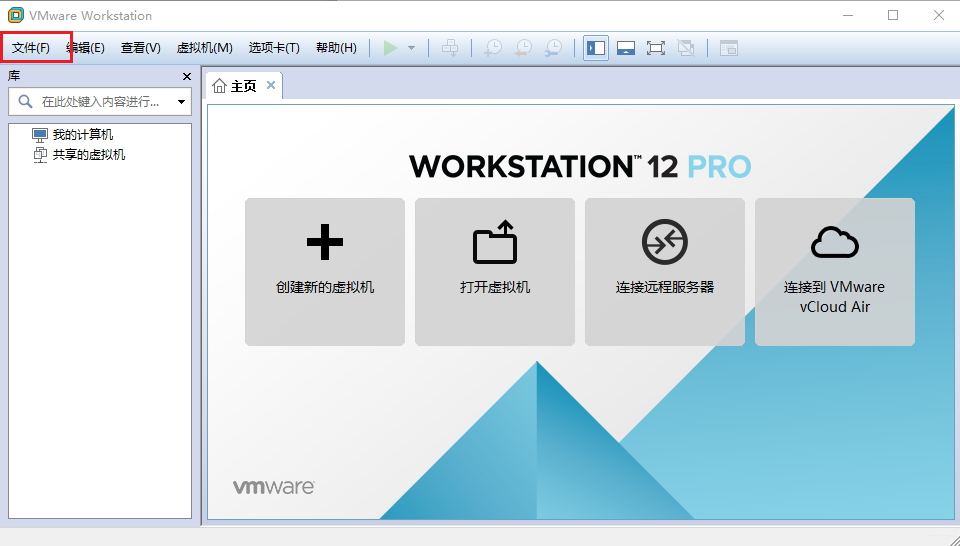Click the take snapshot clock icon
960x546 pixels.
click(x=493, y=48)
